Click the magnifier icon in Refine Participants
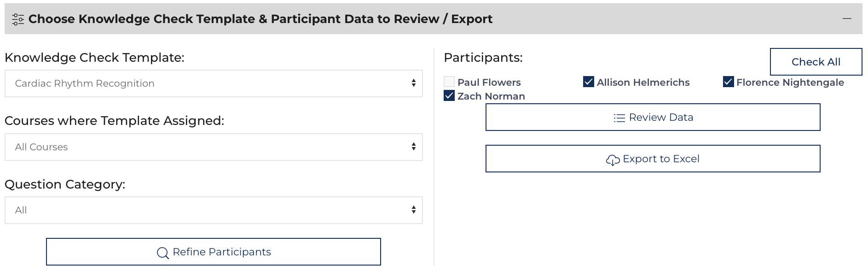The image size is (868, 272). (162, 253)
